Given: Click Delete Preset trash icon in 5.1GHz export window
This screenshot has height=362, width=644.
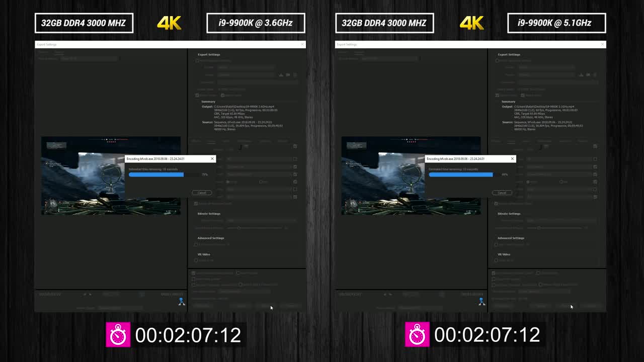Looking at the screenshot, I should [595, 75].
